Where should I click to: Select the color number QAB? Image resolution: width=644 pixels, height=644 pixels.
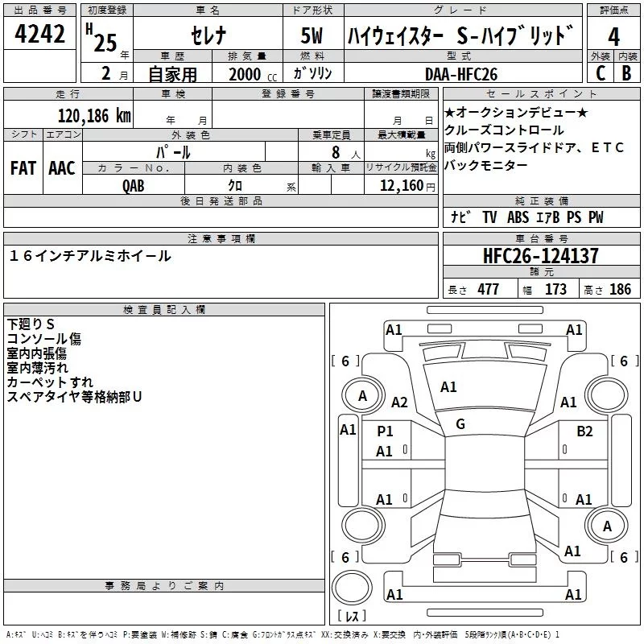[x=134, y=186]
